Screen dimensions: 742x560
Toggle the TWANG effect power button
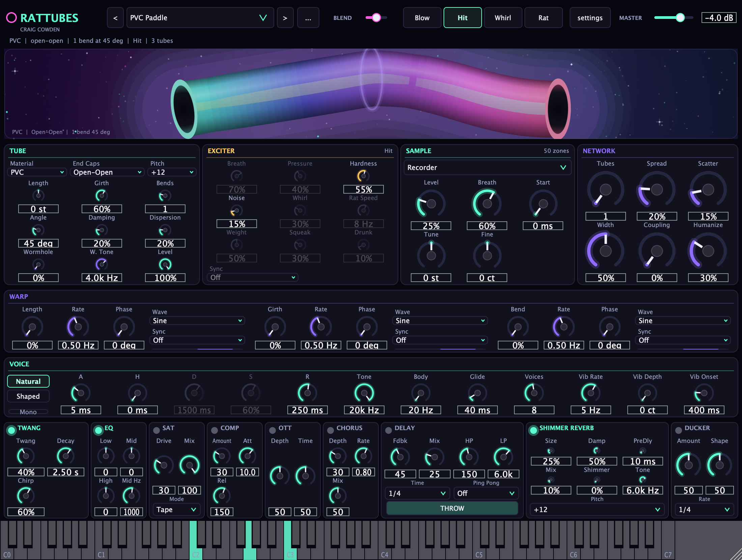pyautogui.click(x=11, y=430)
